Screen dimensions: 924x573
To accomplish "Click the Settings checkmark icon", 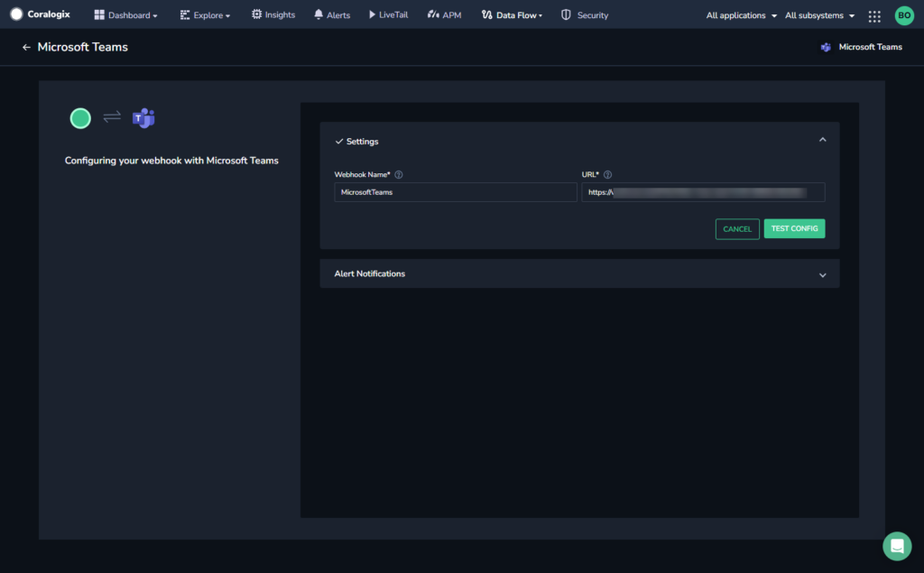I will 339,142.
